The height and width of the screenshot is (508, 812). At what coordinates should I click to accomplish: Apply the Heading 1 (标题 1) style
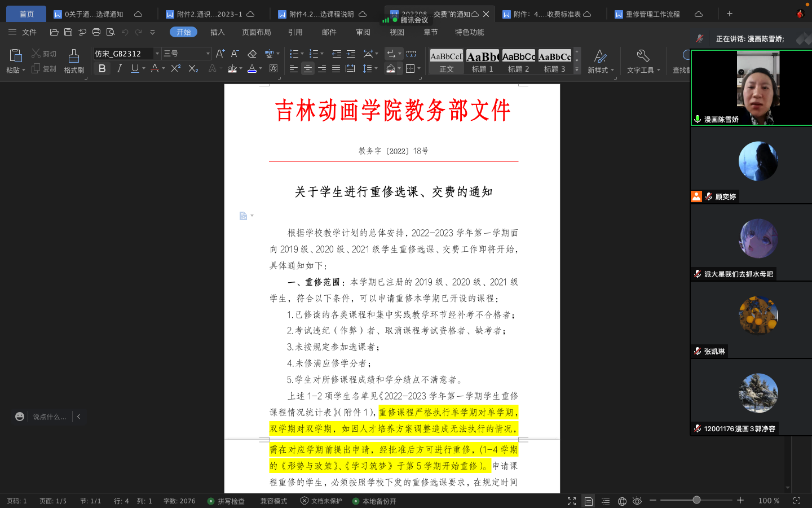click(x=482, y=62)
